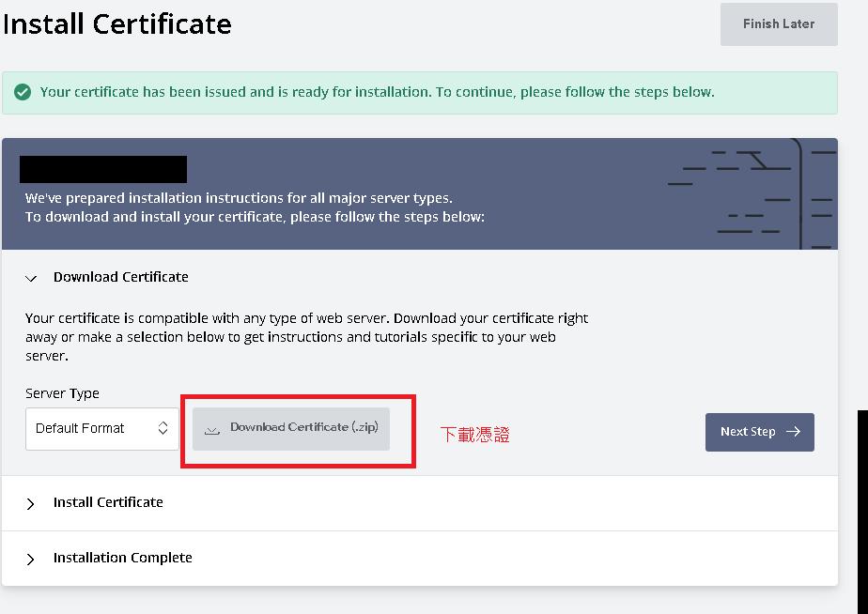Click the up-down selector arrows beside Default Format

[x=163, y=428]
